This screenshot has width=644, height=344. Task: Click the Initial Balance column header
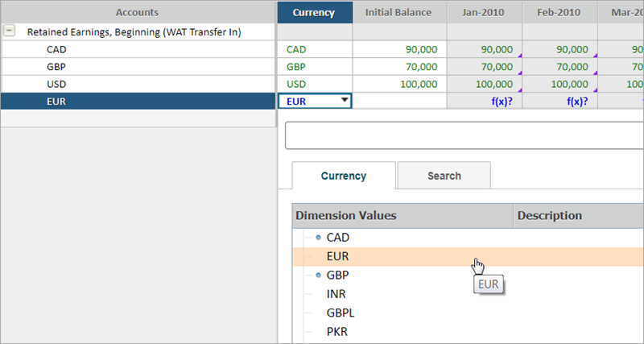(398, 12)
